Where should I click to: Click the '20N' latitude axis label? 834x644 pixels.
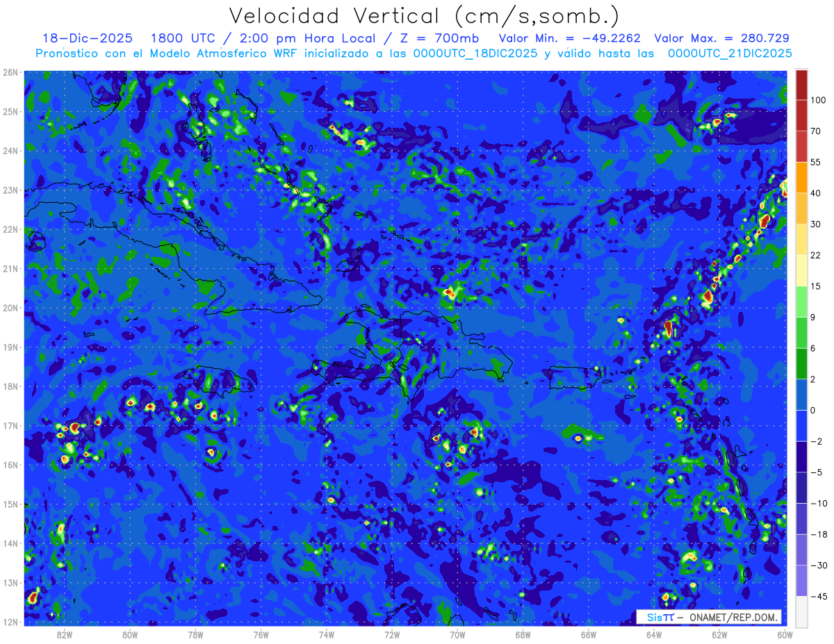10,308
